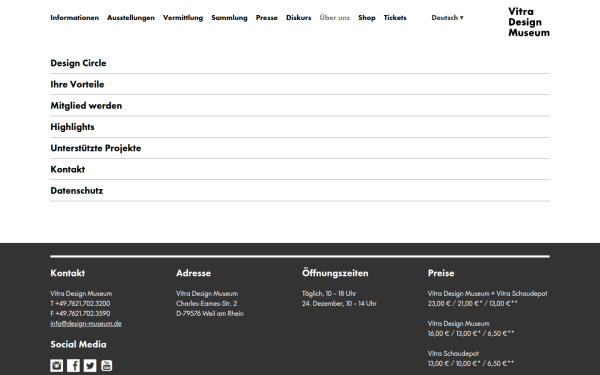Expand the Highlights section
Image resolution: width=600 pixels, height=375 pixels.
[x=300, y=127]
